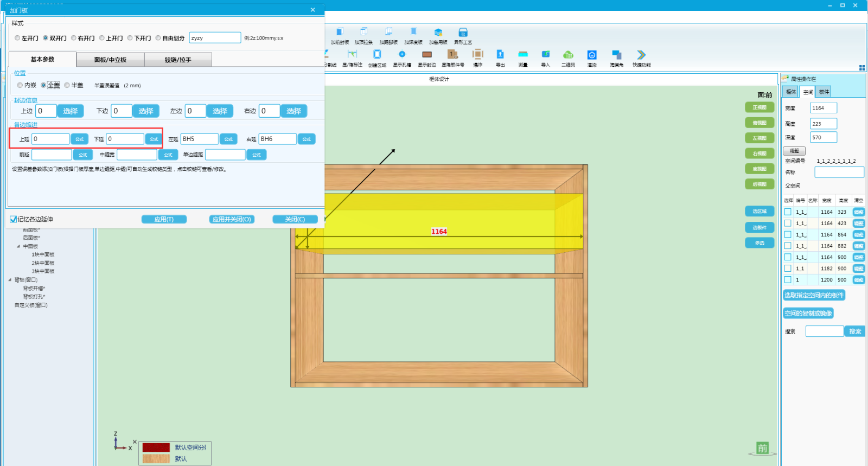Click the red 默认空间分割 color swatch
This screenshot has height=466, width=868.
pos(156,448)
